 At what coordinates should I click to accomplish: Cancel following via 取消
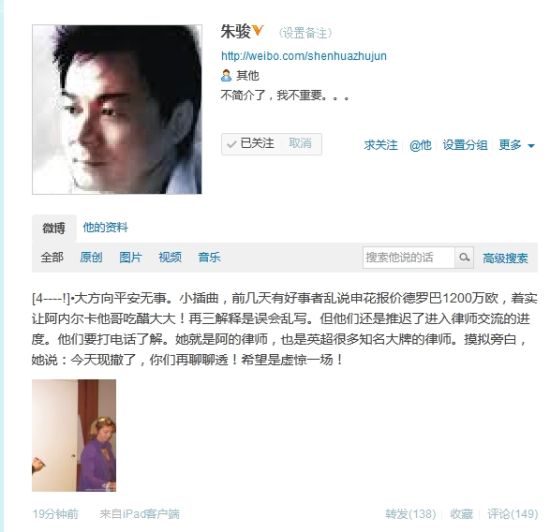[300, 143]
